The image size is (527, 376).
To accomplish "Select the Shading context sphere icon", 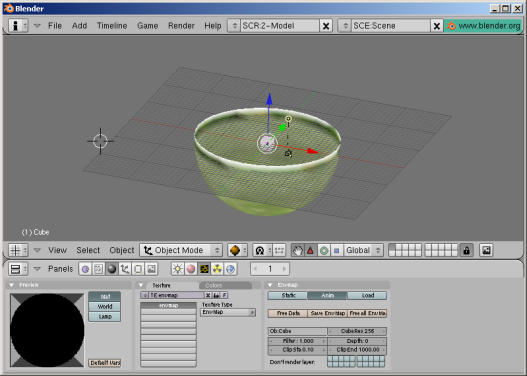I will pyautogui.click(x=112, y=269).
